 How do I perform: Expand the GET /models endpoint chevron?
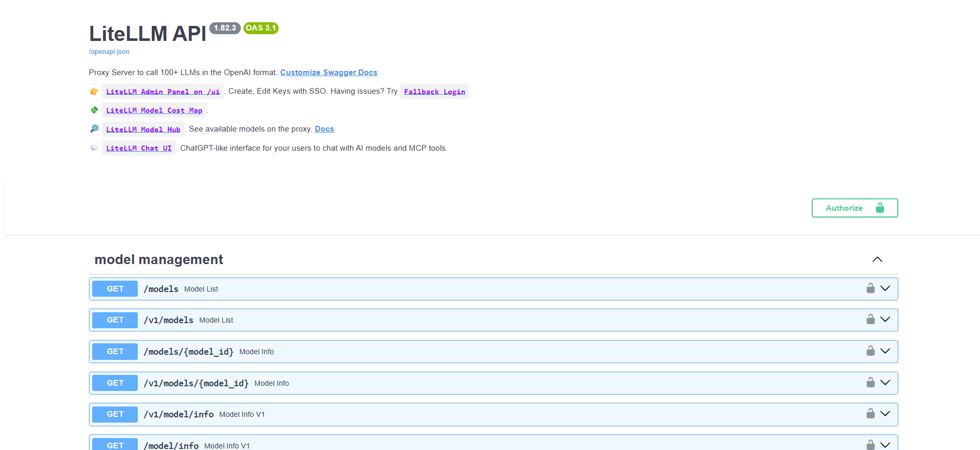click(x=885, y=288)
